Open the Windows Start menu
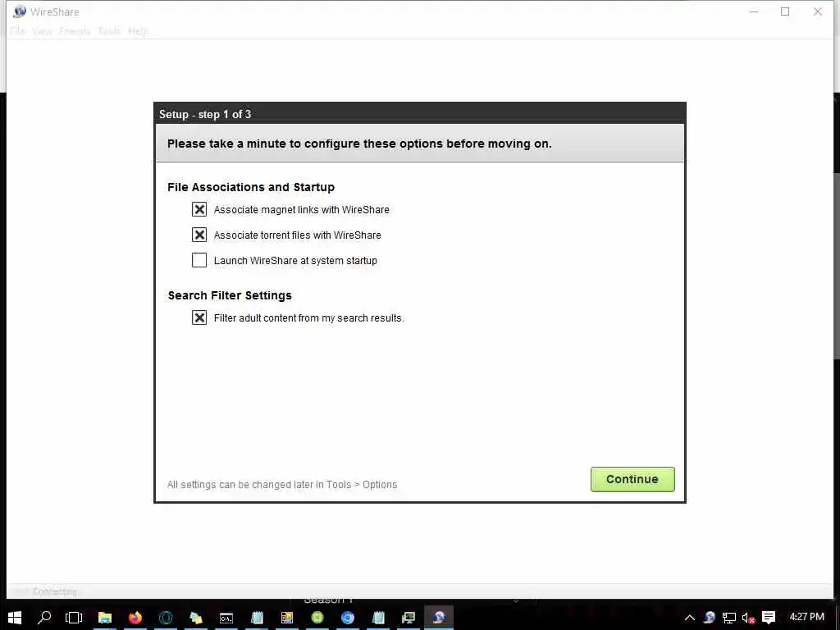Screen dimensions: 840x630 click(15, 618)
